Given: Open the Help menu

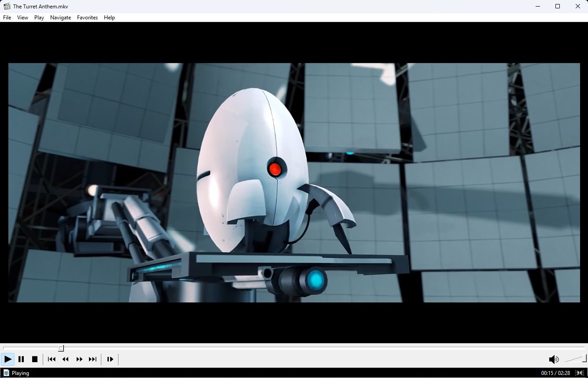Looking at the screenshot, I should pyautogui.click(x=109, y=18).
